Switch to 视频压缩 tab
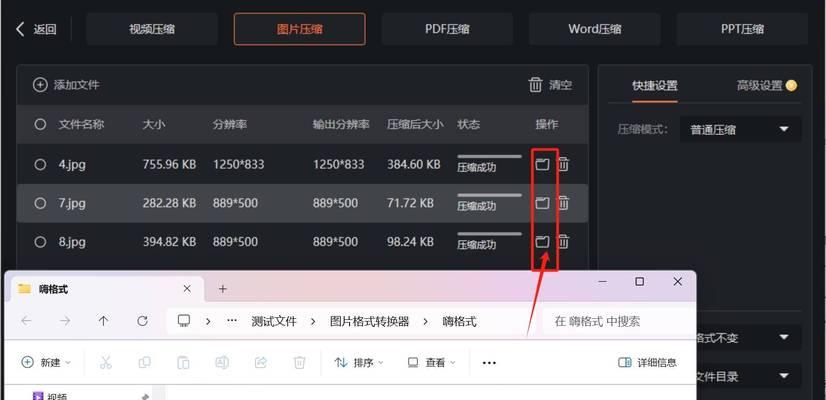This screenshot has width=826, height=400. coord(152,30)
